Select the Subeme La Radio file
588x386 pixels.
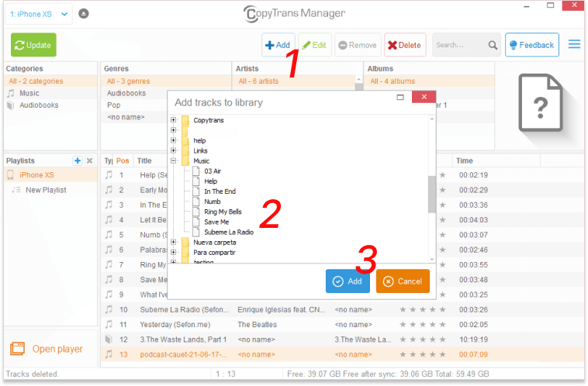pos(229,232)
